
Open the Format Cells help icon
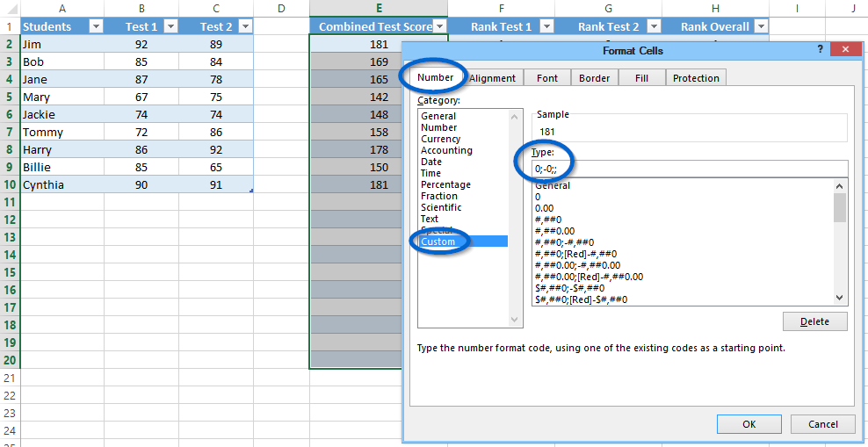pyautogui.click(x=820, y=49)
